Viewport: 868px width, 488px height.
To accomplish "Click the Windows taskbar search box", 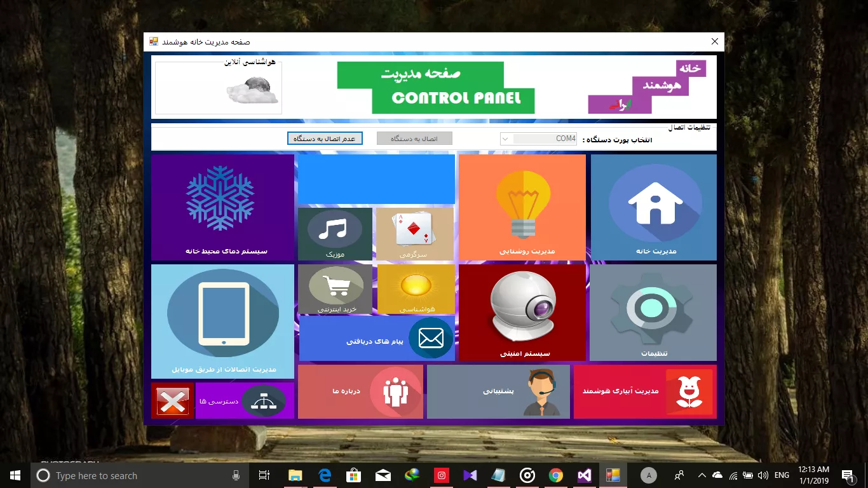I will [x=133, y=475].
